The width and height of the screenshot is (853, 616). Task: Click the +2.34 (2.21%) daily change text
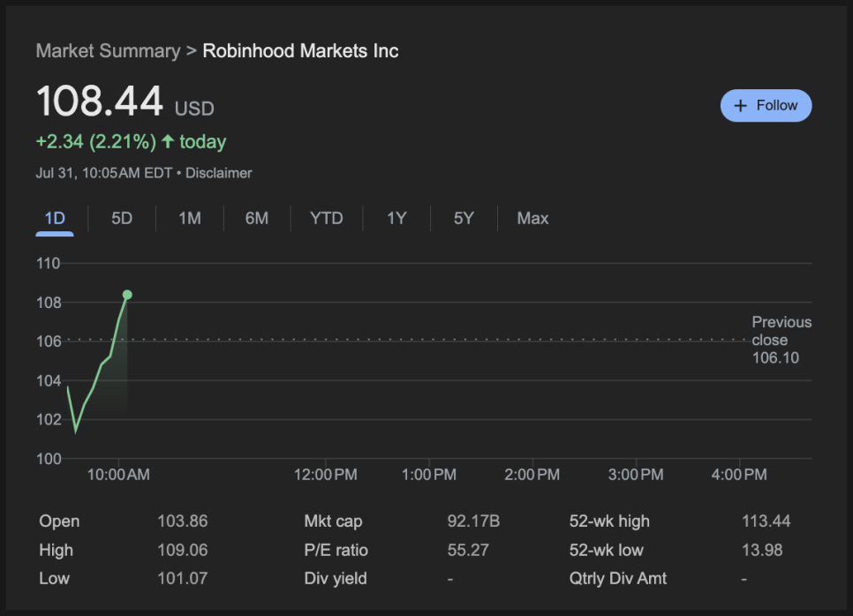coord(95,142)
